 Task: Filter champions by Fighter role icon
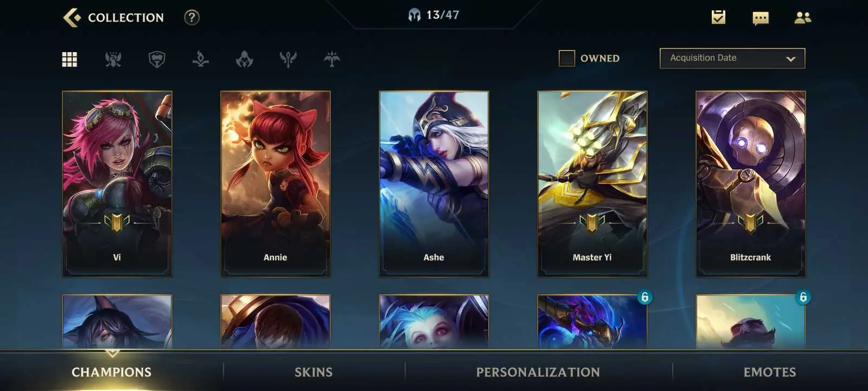(113, 59)
